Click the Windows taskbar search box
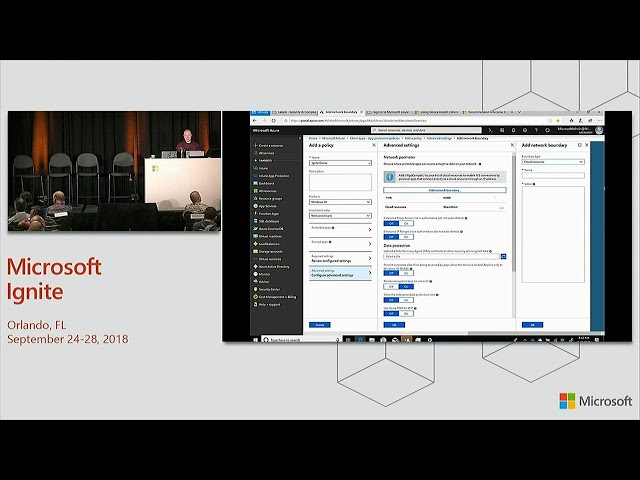 (x=301, y=340)
